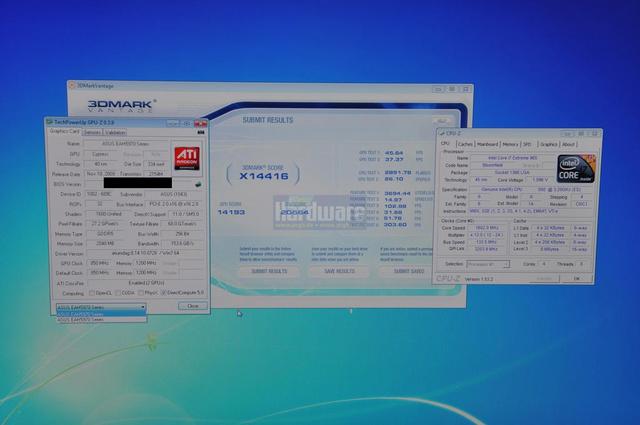Switch to the GPU-Z Validation tab
The height and width of the screenshot is (425, 640).
tap(115, 133)
